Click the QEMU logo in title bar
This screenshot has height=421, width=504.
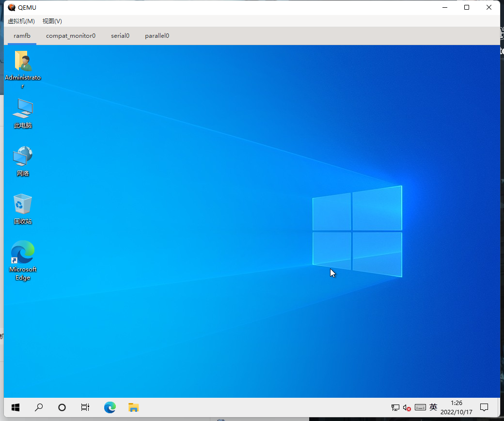(x=12, y=7)
